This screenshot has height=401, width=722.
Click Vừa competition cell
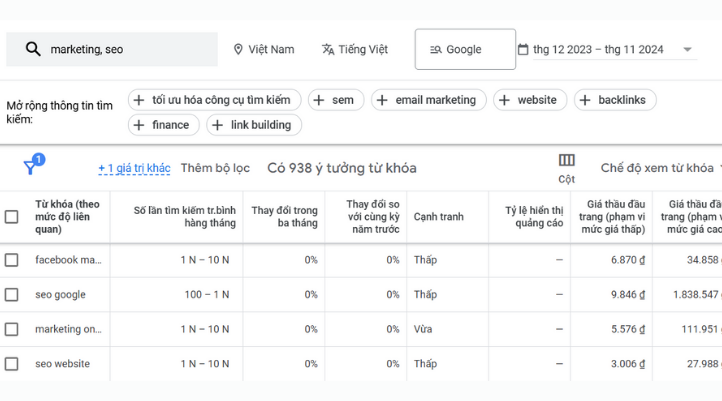[x=423, y=329]
